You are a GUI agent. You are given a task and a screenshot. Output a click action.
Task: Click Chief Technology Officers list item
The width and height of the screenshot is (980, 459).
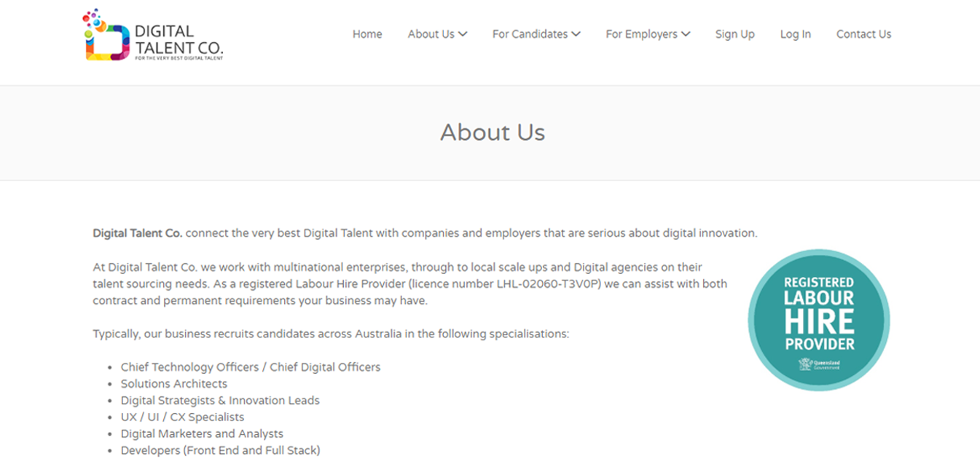(251, 367)
